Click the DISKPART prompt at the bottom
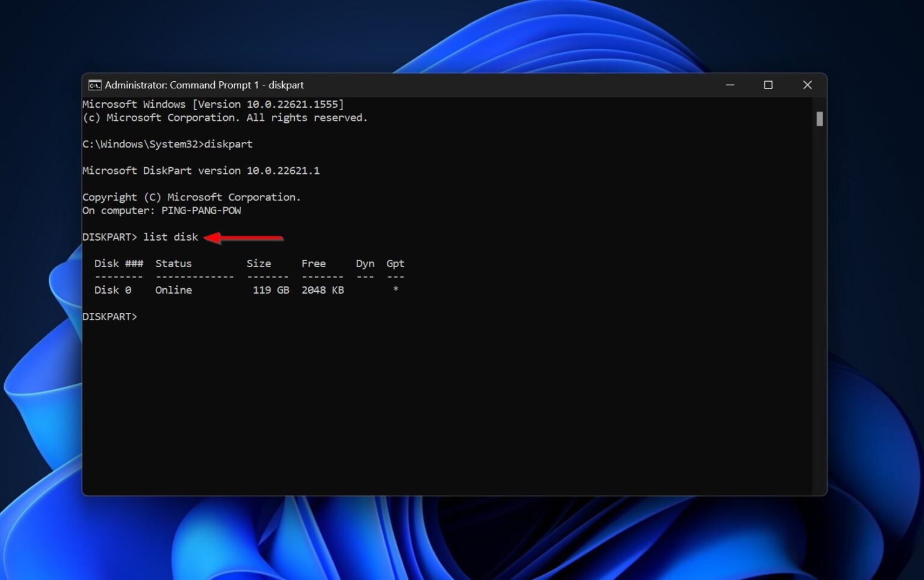This screenshot has width=924, height=580. [x=109, y=316]
